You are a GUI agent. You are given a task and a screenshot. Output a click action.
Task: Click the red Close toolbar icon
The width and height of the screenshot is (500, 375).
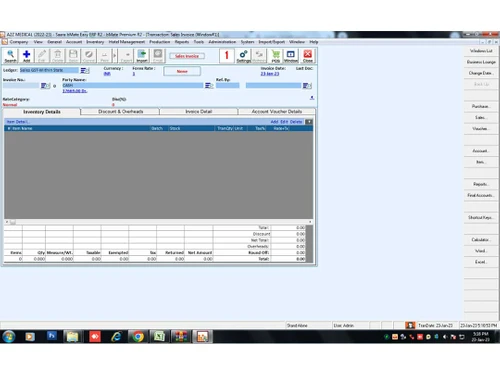(307, 56)
